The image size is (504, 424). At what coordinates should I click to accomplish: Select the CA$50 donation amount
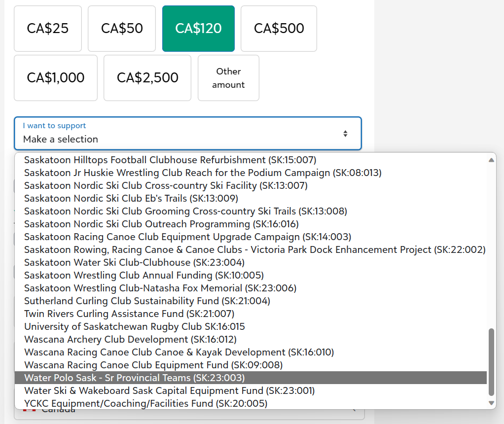pyautogui.click(x=122, y=29)
